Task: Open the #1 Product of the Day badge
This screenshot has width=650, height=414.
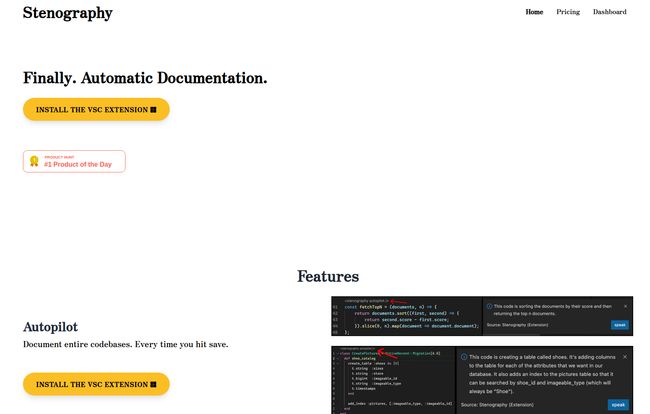Action: 74,161
